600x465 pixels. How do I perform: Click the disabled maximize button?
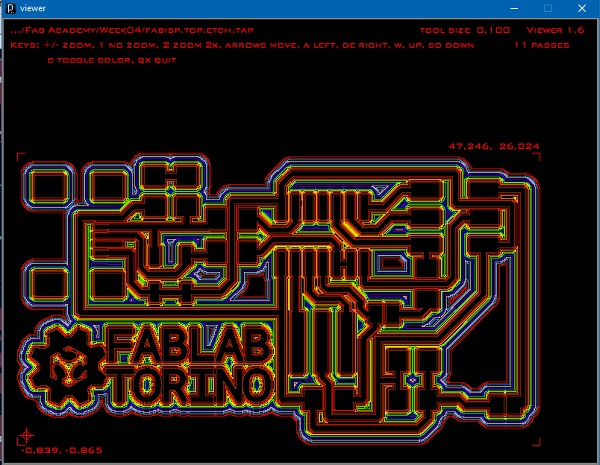[548, 8]
